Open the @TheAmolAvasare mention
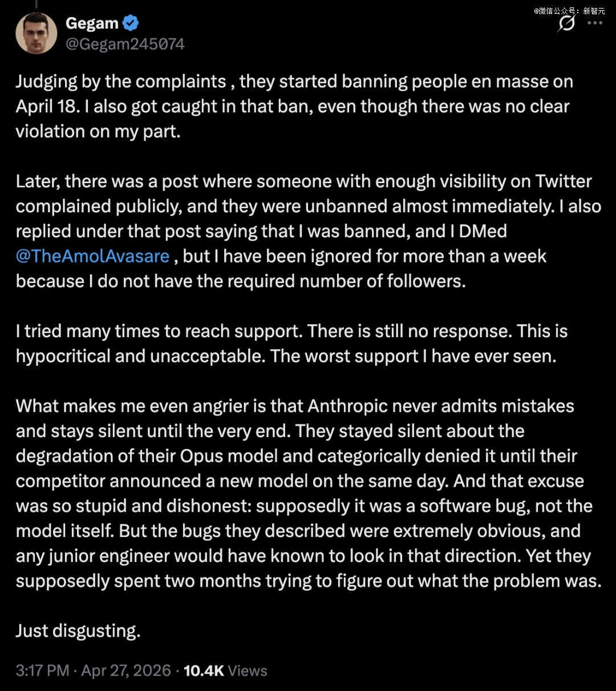The height and width of the screenshot is (691, 616). [x=92, y=256]
